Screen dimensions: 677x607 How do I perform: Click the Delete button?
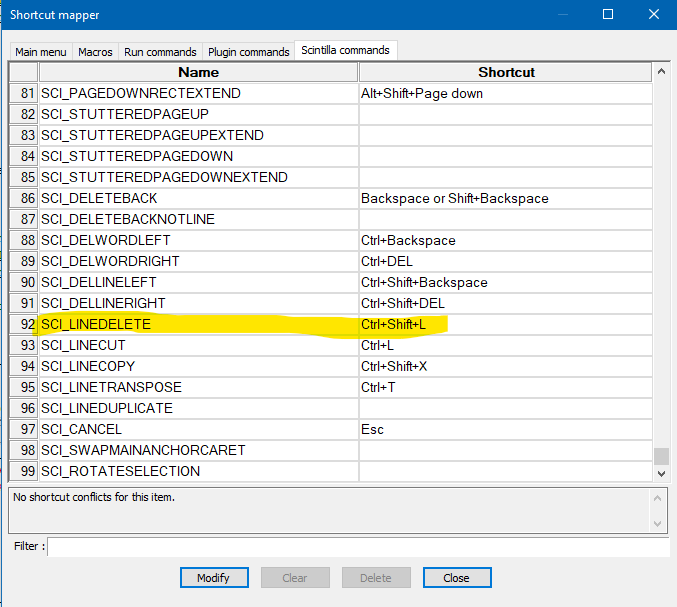click(x=376, y=578)
